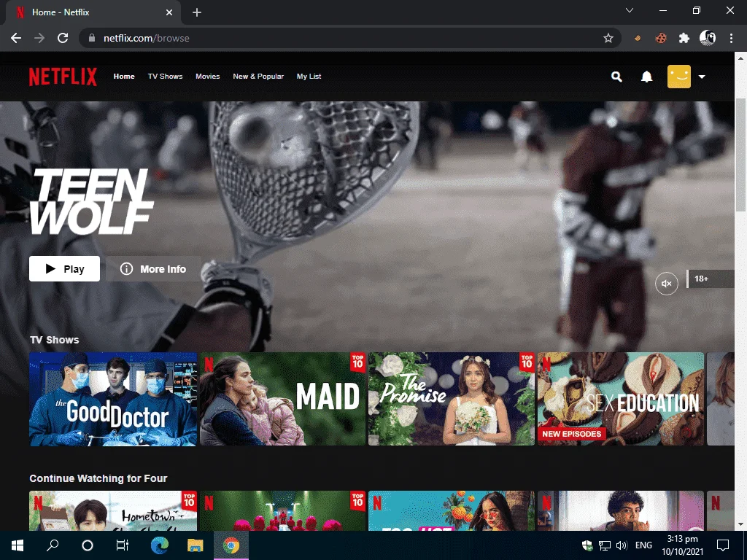Open The Good Doctor thumbnail
This screenshot has width=747, height=560.
113,399
